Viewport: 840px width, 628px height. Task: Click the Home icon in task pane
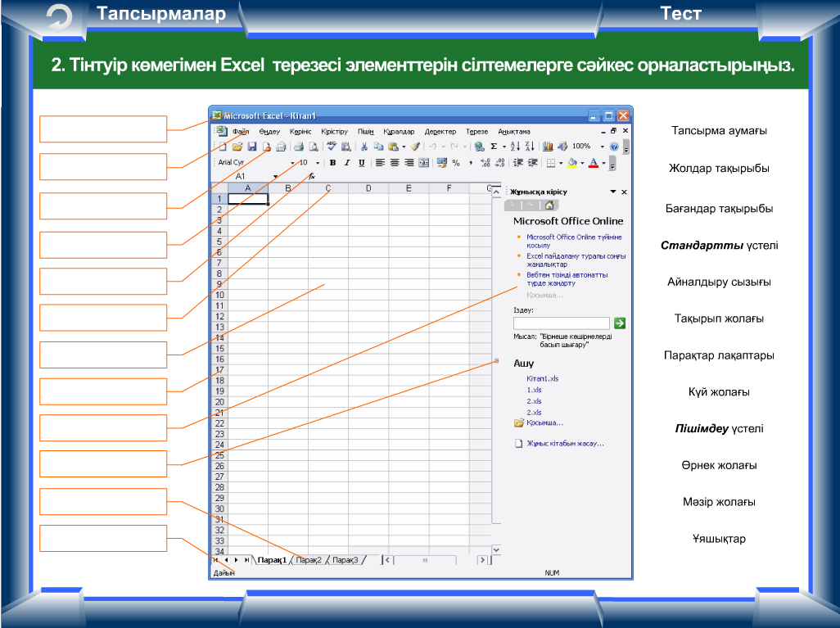tap(549, 205)
